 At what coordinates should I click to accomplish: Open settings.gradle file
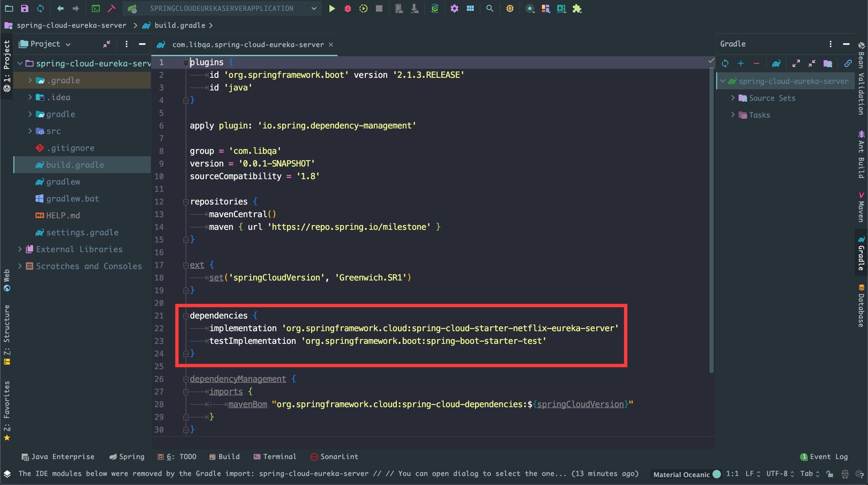click(82, 232)
